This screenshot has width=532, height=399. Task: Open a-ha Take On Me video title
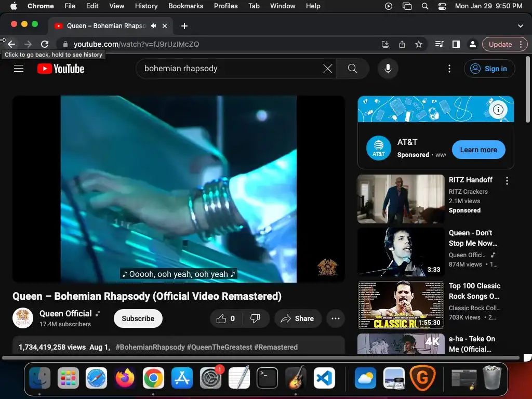[472, 344]
